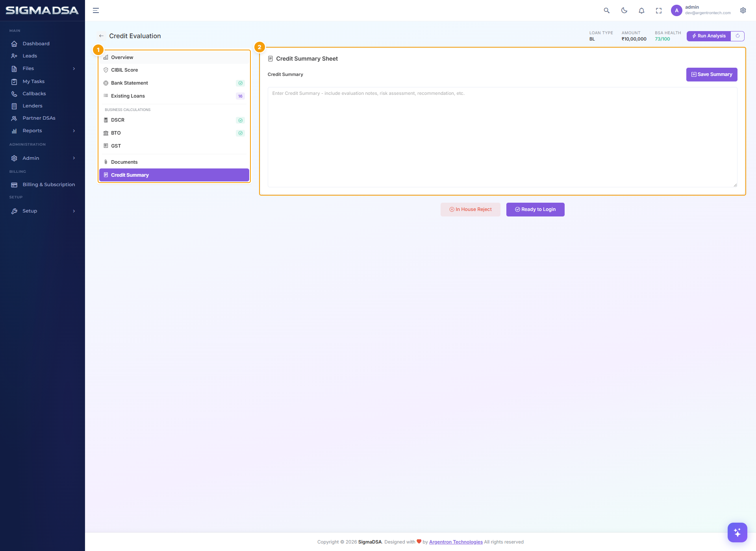Select the Documents tab
The image size is (756, 551).
pos(174,162)
